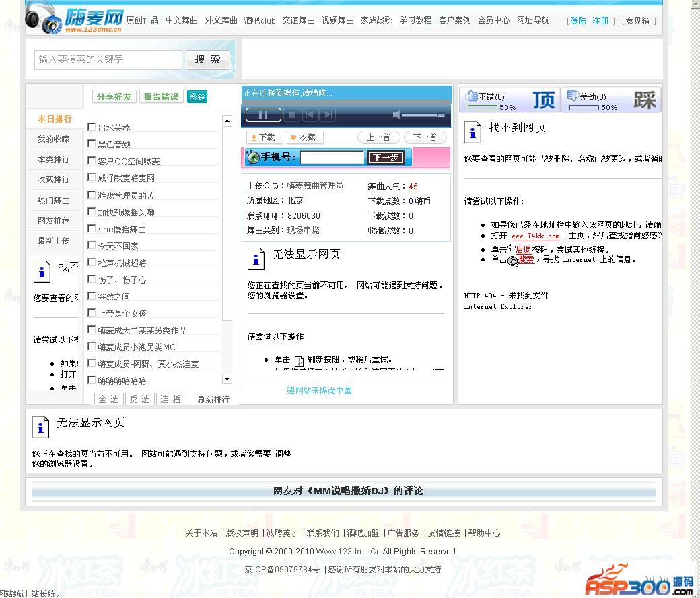Click the 下载 download button

(x=263, y=137)
